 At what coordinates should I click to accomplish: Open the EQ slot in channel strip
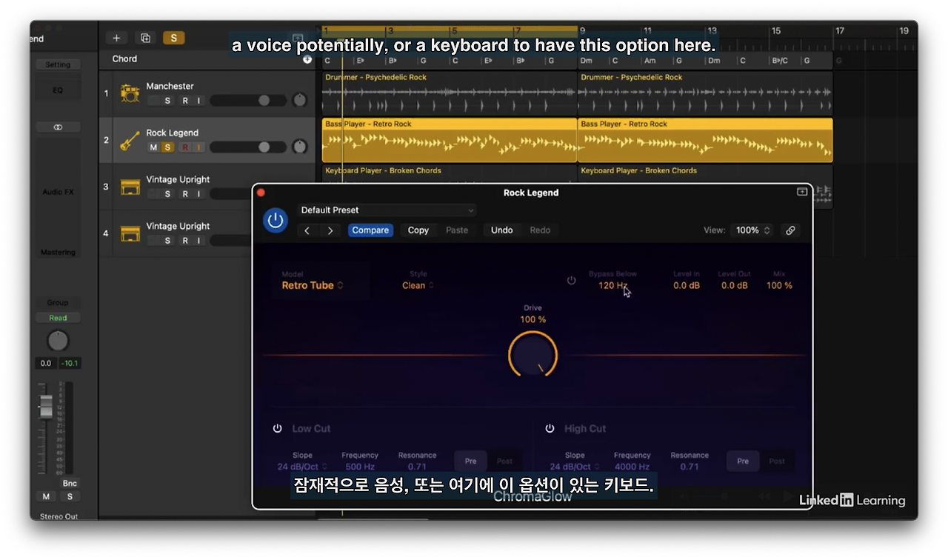coord(58,90)
